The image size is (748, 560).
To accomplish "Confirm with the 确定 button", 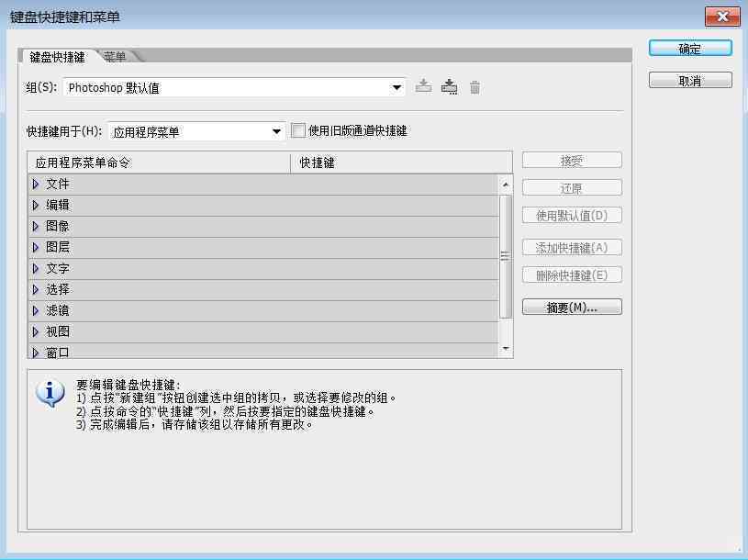I will tap(690, 48).
